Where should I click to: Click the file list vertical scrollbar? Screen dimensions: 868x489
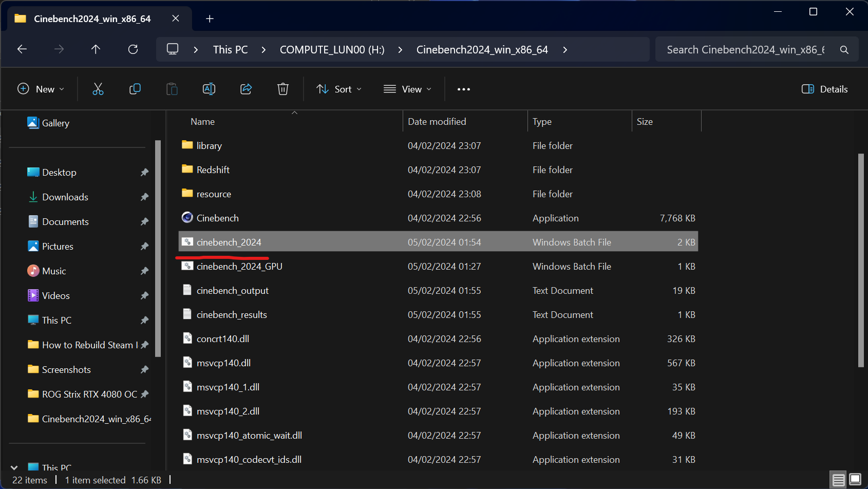pos(861,260)
